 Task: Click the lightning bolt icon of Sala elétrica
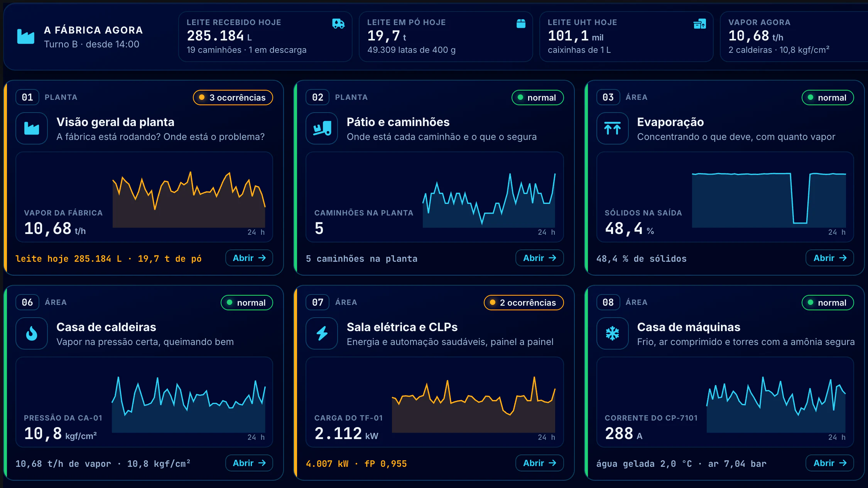[322, 333]
